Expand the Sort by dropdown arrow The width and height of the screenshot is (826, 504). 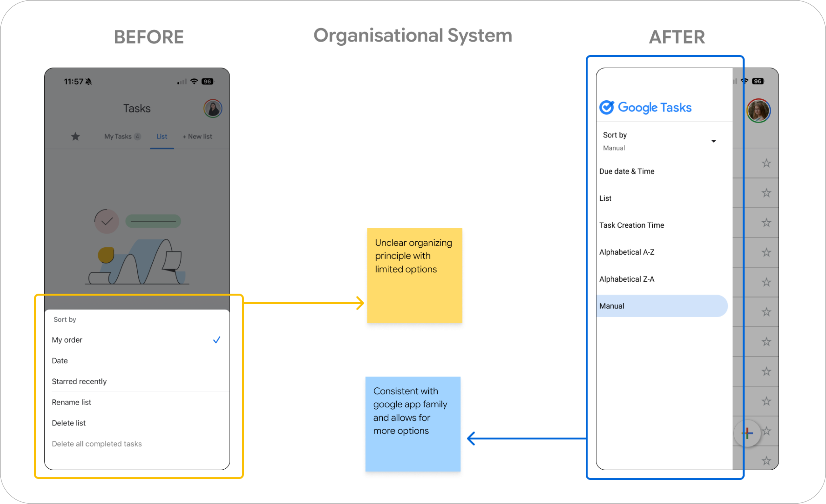tap(714, 141)
